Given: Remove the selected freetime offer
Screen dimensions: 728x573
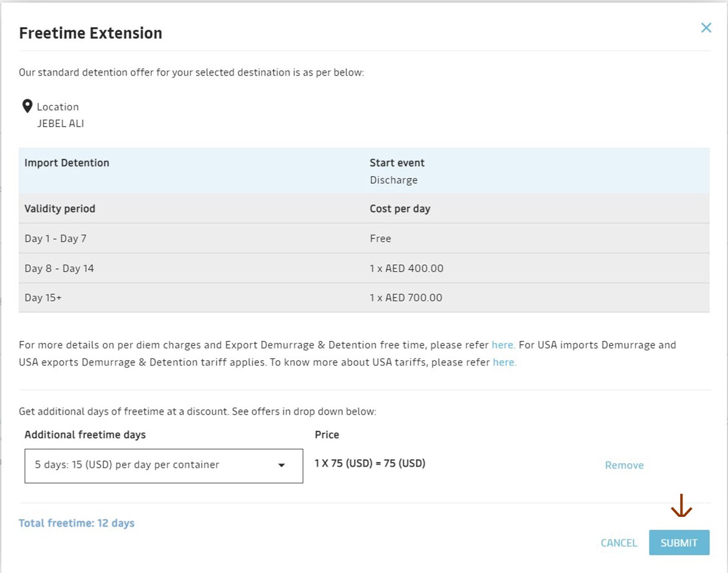Looking at the screenshot, I should click(x=624, y=465).
